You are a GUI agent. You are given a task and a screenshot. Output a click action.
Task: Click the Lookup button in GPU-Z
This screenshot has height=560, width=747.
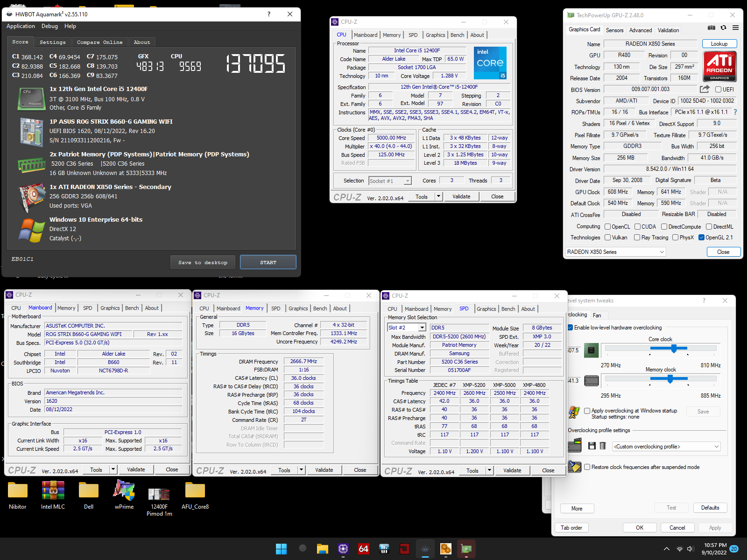719,44
